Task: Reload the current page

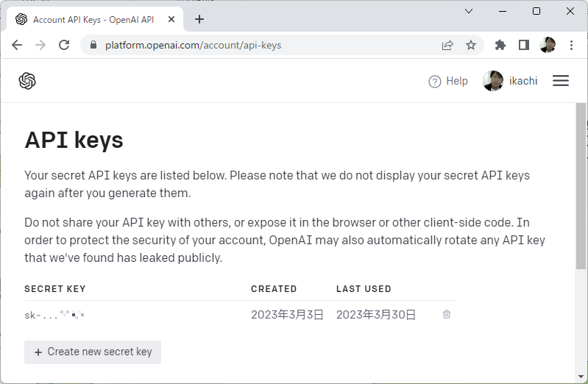Action: 64,45
